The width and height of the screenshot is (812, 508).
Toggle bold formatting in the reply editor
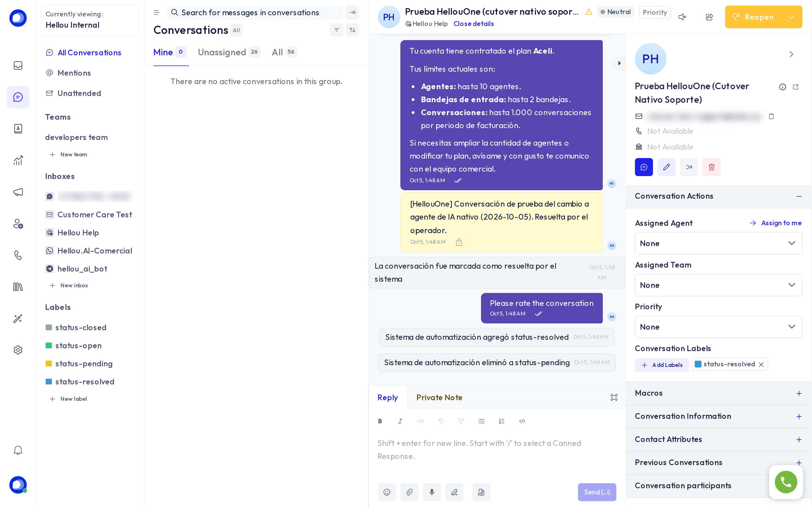380,421
